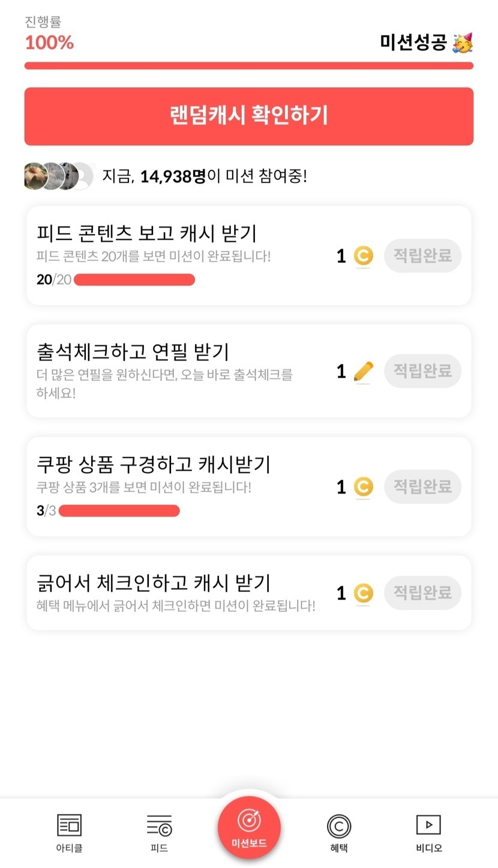Open the 아티클 article icon

click(69, 825)
